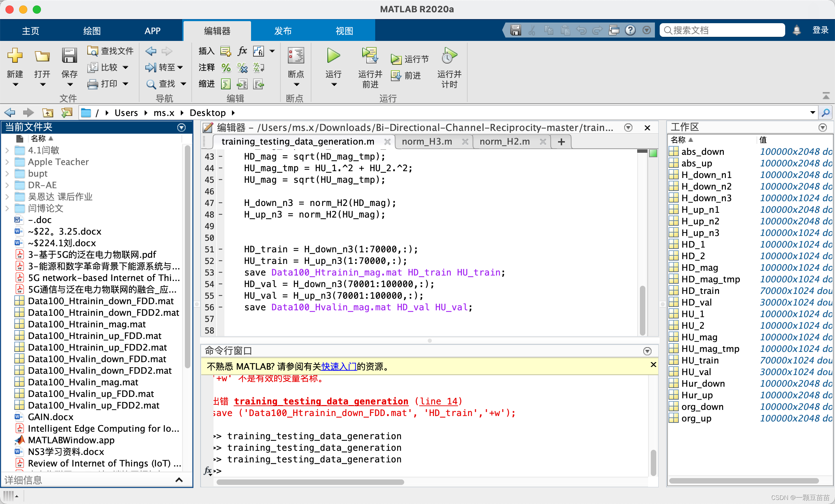The image size is (835, 504).
Task: Open the Save (保存) dropdown arrow
Action: tap(70, 84)
